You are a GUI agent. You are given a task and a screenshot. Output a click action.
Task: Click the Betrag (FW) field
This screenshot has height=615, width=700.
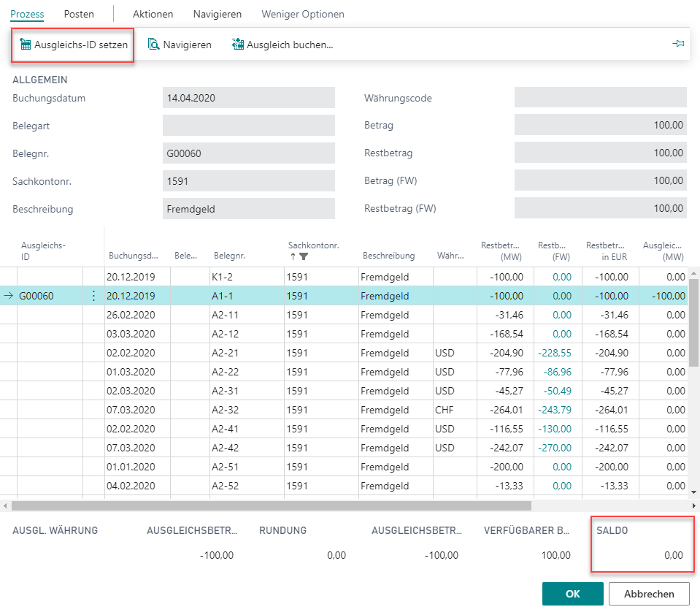coord(601,180)
